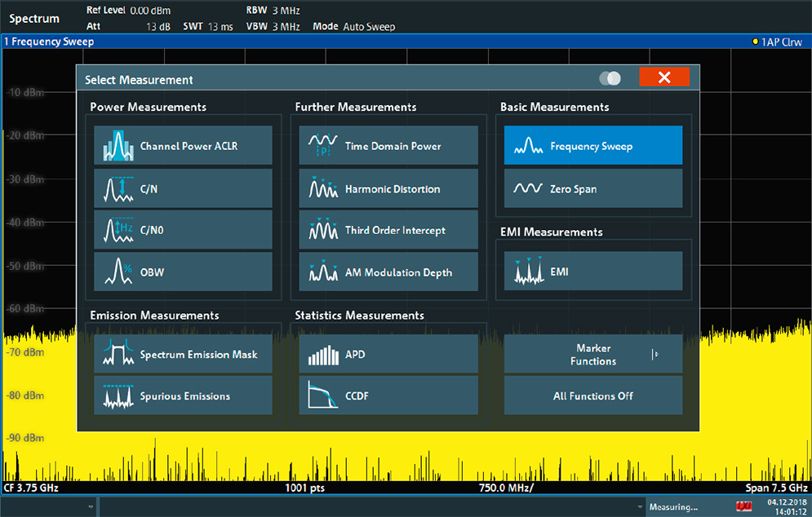Select the 1 Frequency Sweep window title bar
This screenshot has width=812, height=517.
[406, 42]
